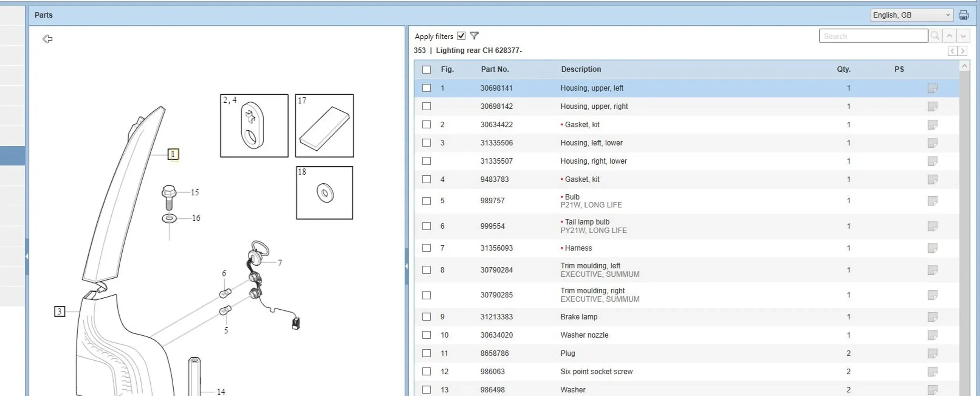Click callout 16 next to the washer

196,218
